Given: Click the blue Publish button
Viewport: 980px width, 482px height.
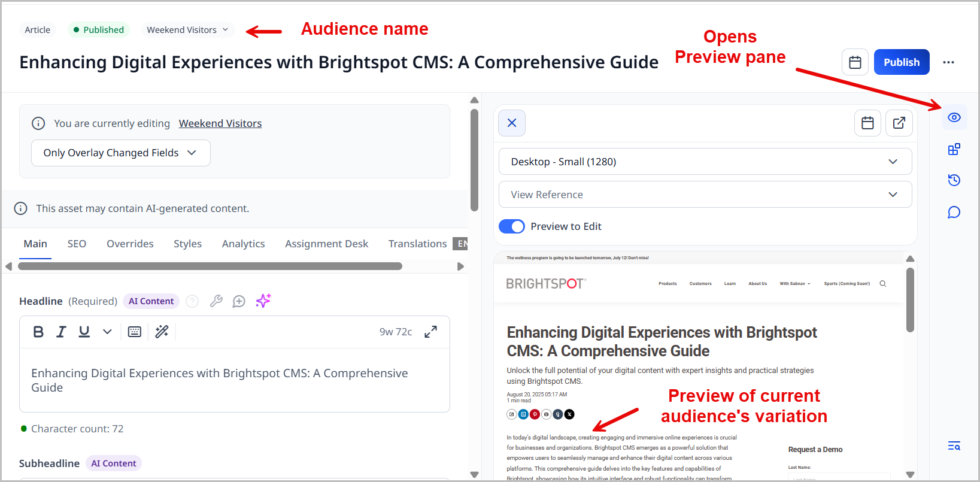Looking at the screenshot, I should coord(902,62).
